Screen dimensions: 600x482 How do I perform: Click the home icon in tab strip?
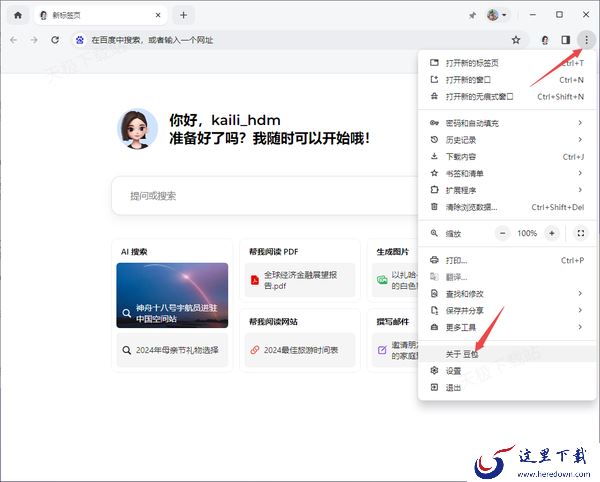[x=17, y=15]
